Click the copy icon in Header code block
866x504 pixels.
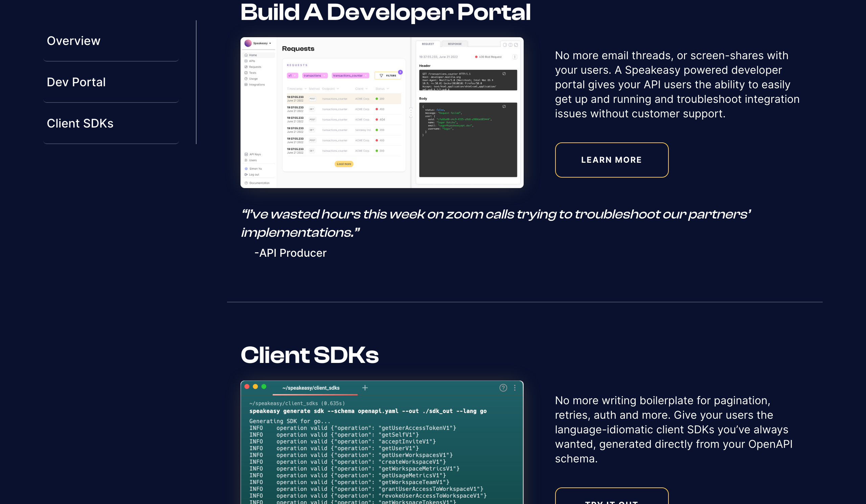(x=504, y=74)
